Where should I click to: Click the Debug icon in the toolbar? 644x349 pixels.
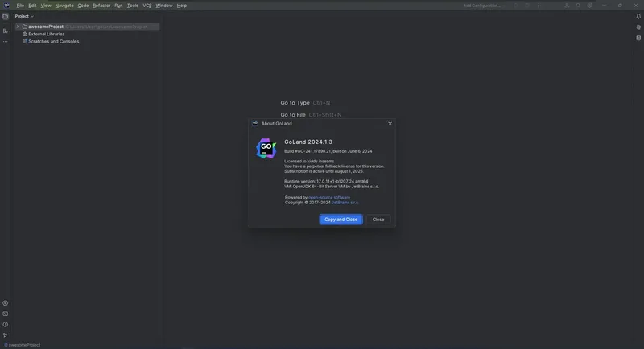pos(527,6)
